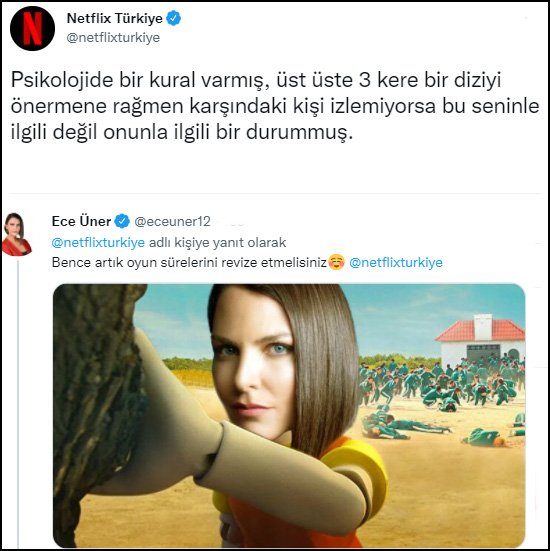Open the @netflixturkiye mention after the emoji
This screenshot has width=550, height=551.
(x=396, y=262)
